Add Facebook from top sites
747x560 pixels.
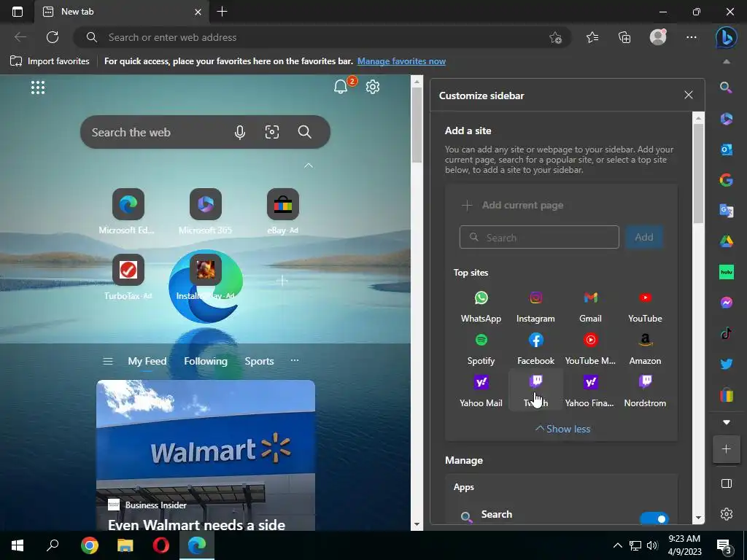point(535,349)
